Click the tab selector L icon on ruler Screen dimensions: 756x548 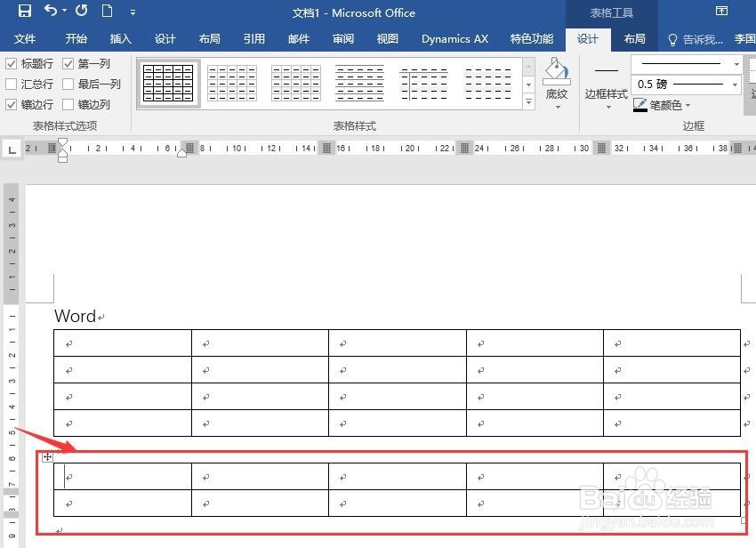coord(12,149)
